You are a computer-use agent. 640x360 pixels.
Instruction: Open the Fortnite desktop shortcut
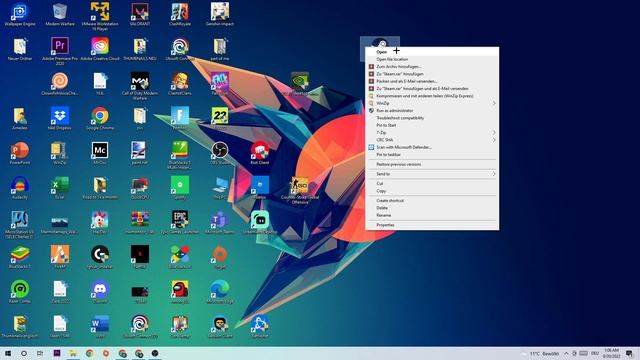point(180,118)
